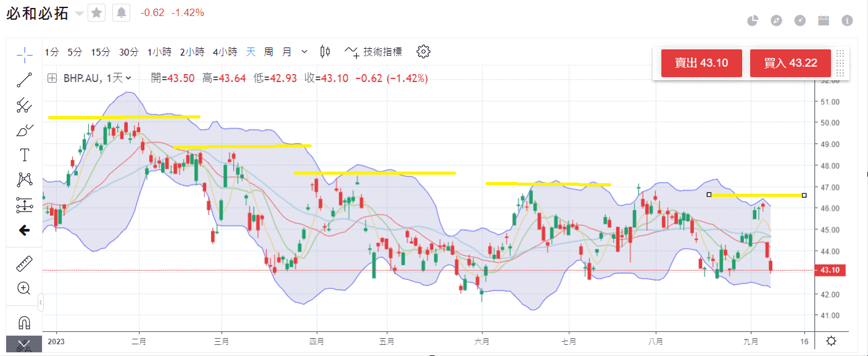This screenshot has height=356, width=868.
Task: Select the pitchfork tool
Action: tap(25, 105)
